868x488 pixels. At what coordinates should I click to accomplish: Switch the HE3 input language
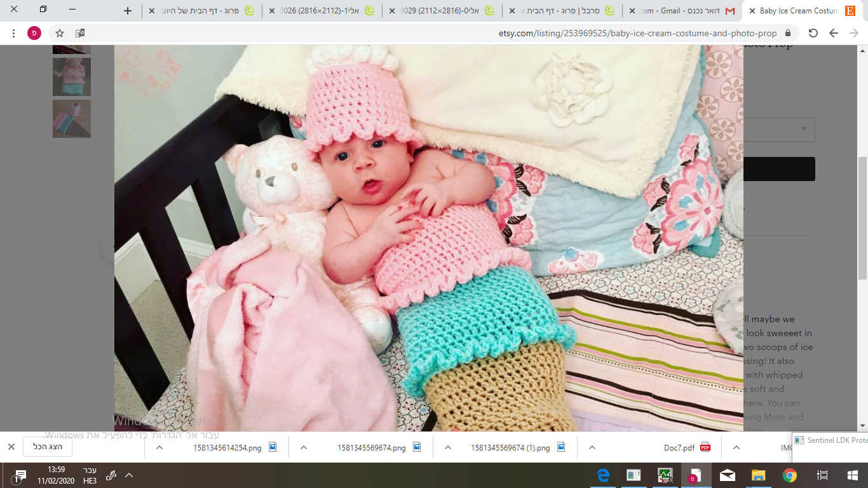point(90,475)
